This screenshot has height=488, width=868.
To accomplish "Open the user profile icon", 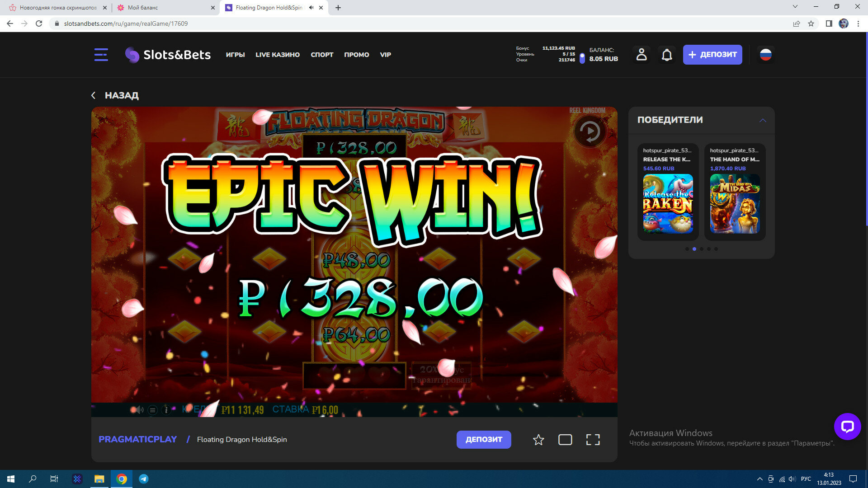I will [641, 55].
